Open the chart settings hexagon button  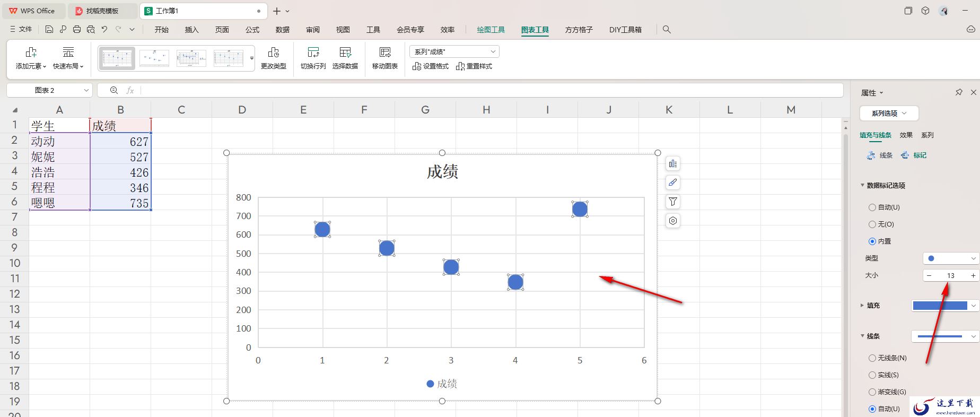tap(673, 221)
